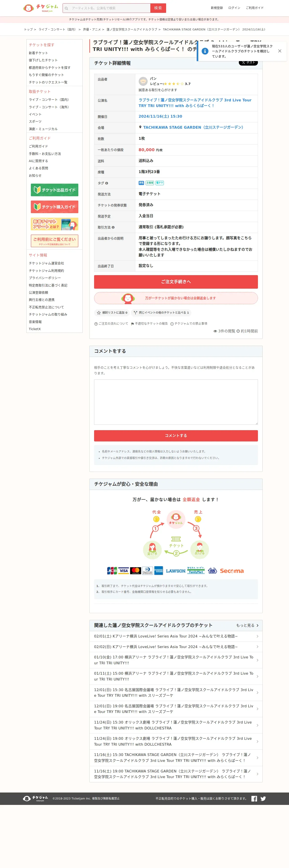
Task: Open 12/01(日) 15:30 名古屋国際会議場 row chevron
Action: pos(257,693)
